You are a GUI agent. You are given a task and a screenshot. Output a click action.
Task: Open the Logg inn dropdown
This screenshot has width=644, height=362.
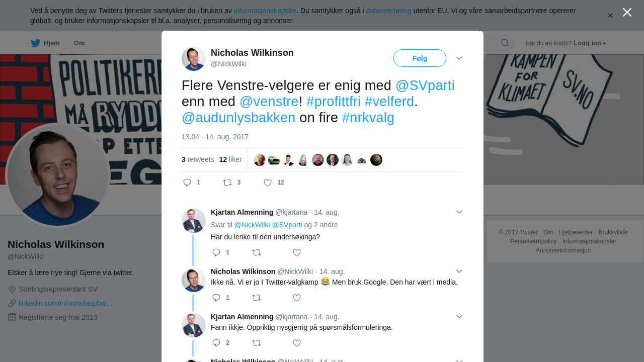pos(590,43)
